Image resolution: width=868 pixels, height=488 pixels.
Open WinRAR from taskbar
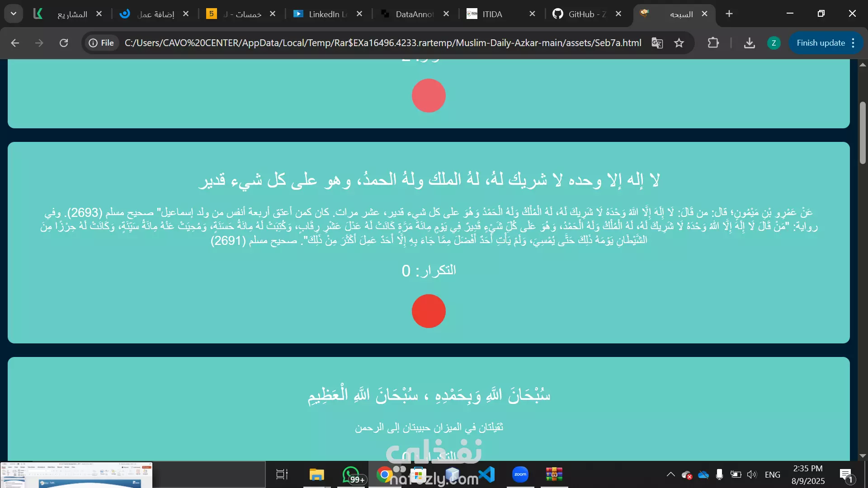(x=554, y=474)
